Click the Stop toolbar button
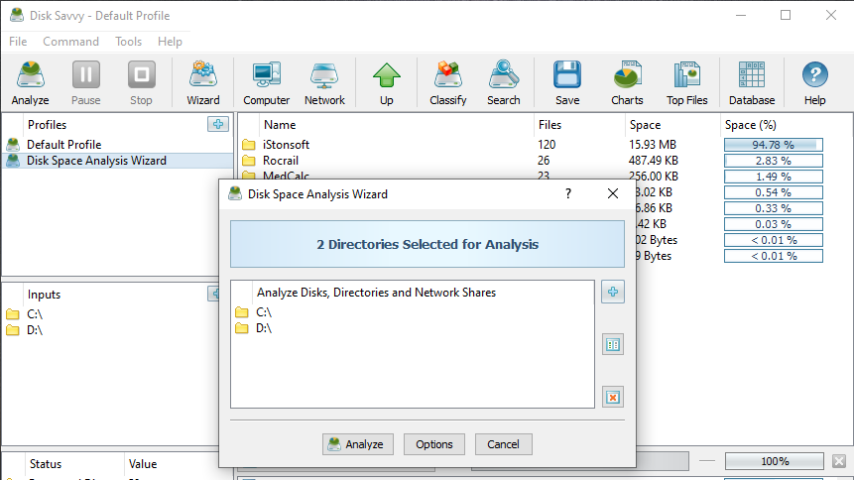 (x=142, y=83)
